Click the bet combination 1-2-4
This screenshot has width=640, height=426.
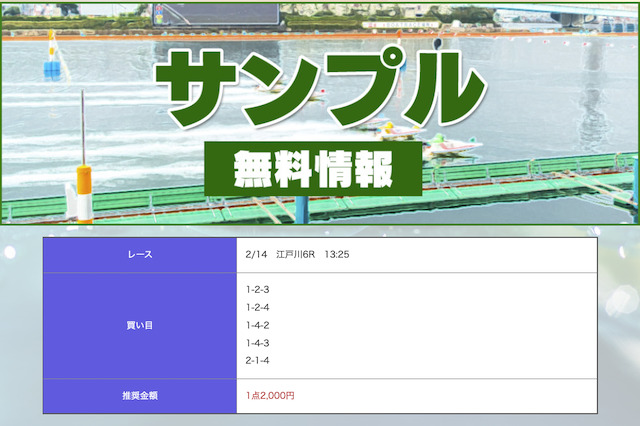tap(258, 307)
